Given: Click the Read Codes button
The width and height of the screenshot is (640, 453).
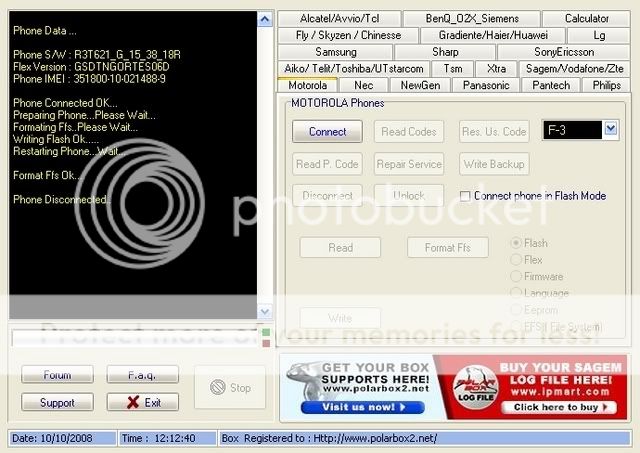Looking at the screenshot, I should tap(409, 131).
